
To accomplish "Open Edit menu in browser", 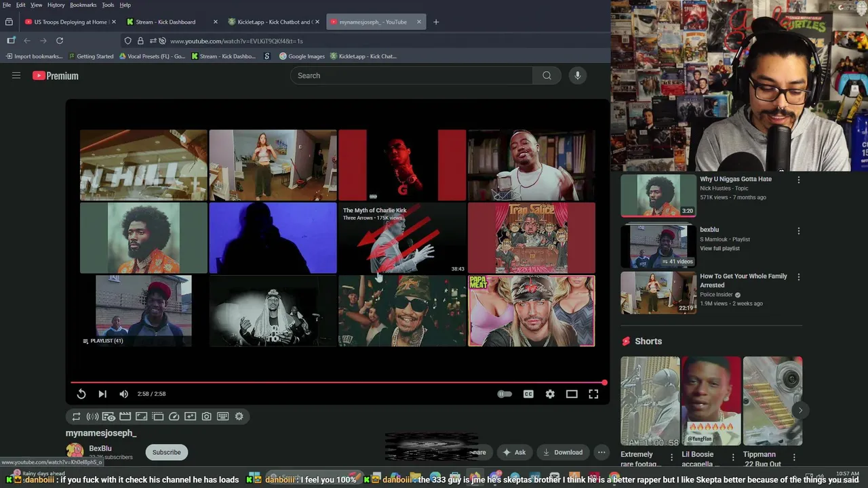I will coord(21,5).
